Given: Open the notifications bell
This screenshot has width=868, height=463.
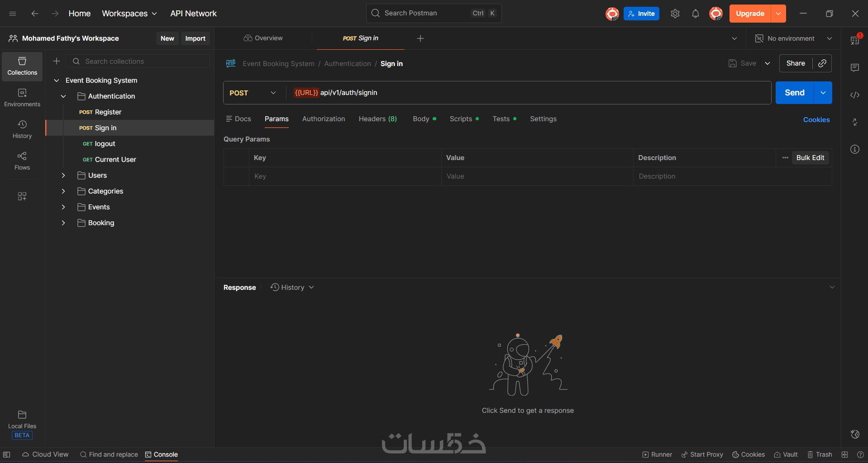Looking at the screenshot, I should (x=696, y=14).
